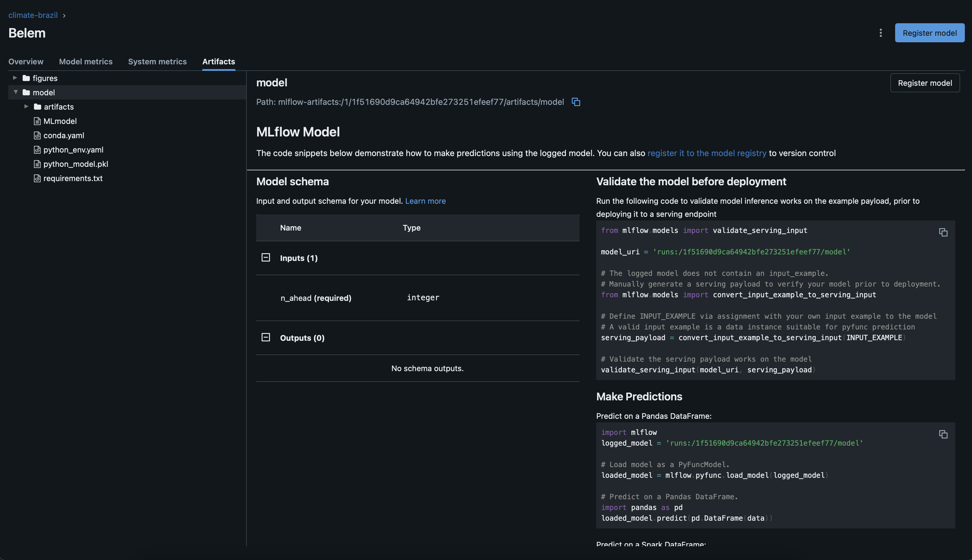972x560 pixels.
Task: Switch to the Overview tab
Action: tap(26, 62)
